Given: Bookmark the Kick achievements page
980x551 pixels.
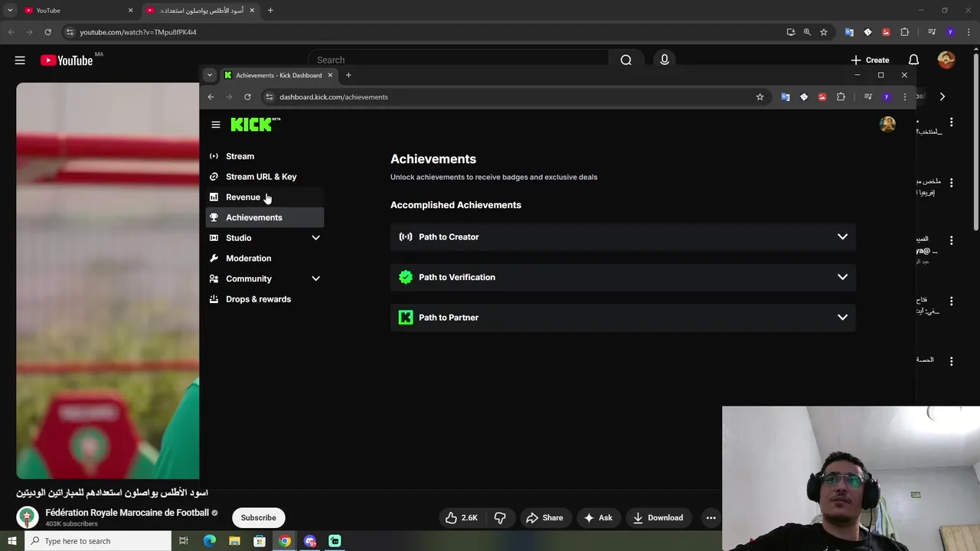Looking at the screenshot, I should point(759,97).
